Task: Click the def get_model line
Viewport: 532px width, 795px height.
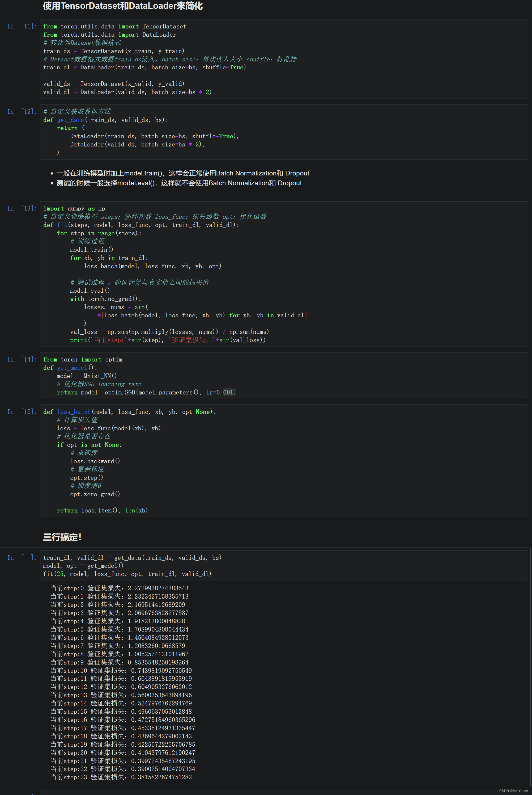Action: coord(70,368)
